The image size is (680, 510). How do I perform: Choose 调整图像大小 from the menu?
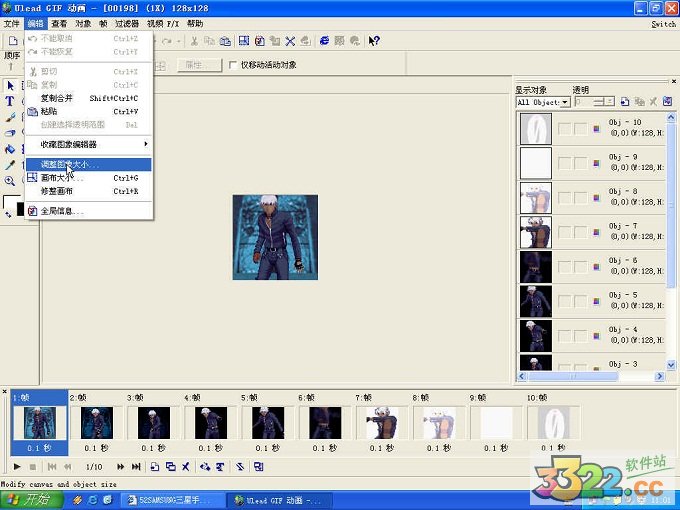click(70, 164)
